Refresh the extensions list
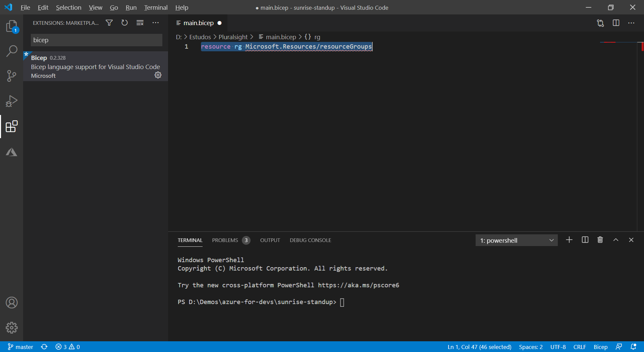The image size is (644, 352). tap(124, 22)
